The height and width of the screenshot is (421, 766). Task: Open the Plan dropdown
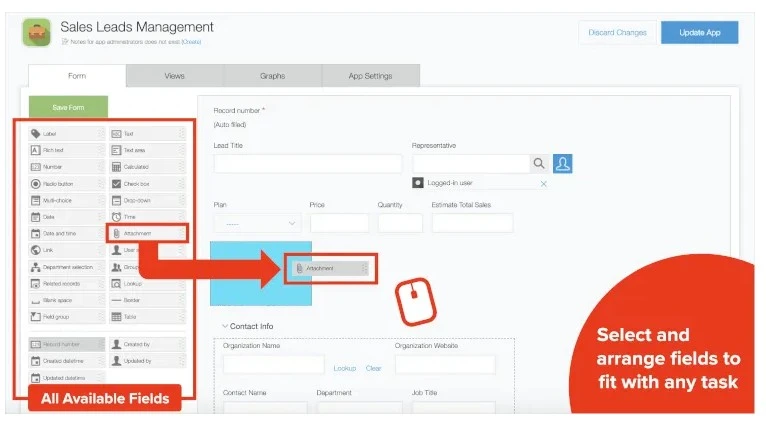click(257, 224)
